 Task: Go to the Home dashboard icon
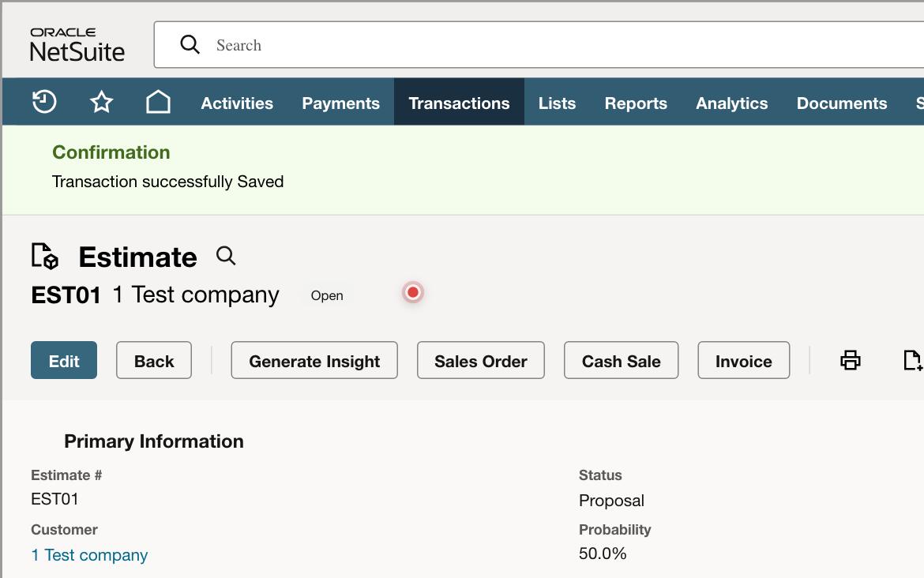pos(158,102)
